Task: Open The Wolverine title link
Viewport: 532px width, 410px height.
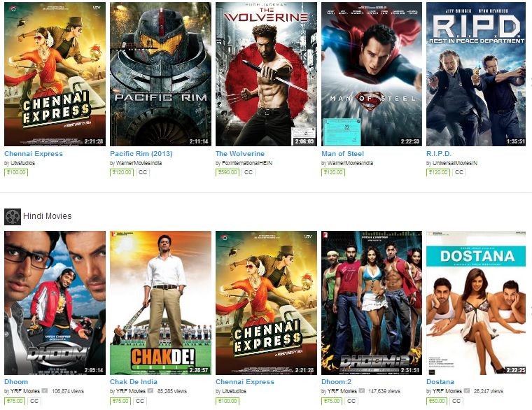Action: pyautogui.click(x=240, y=154)
